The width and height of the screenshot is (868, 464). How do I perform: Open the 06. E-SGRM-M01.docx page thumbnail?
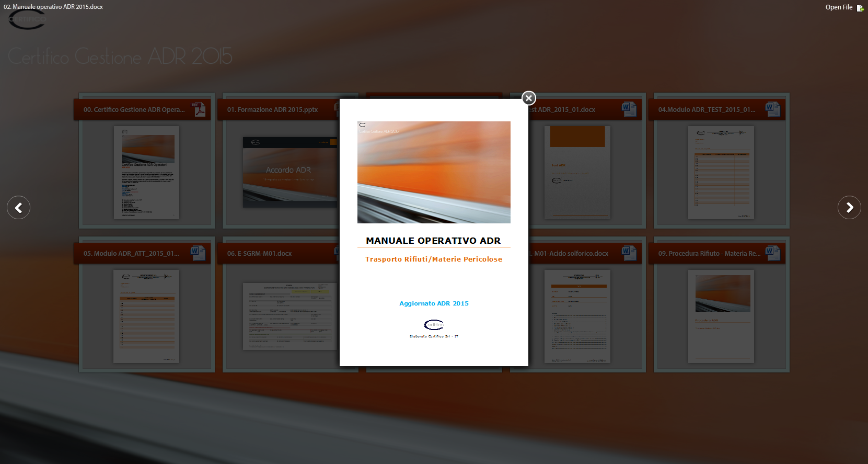coord(289,316)
